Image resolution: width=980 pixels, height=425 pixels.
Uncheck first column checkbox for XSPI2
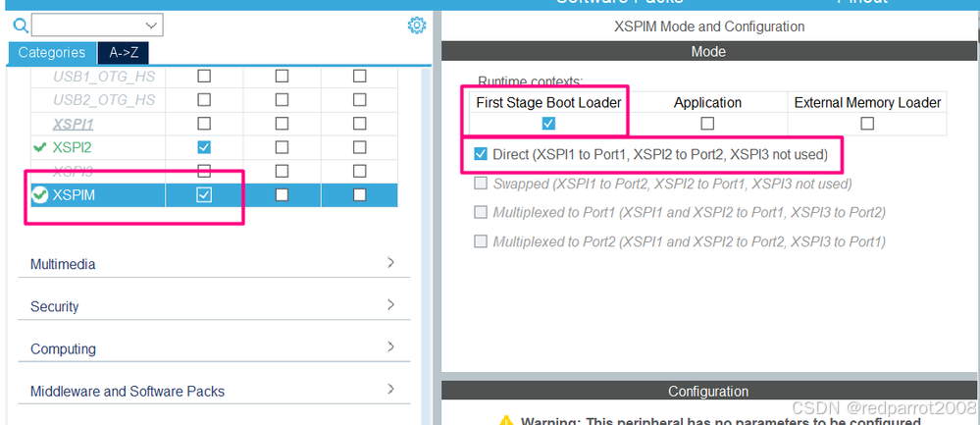tap(204, 147)
